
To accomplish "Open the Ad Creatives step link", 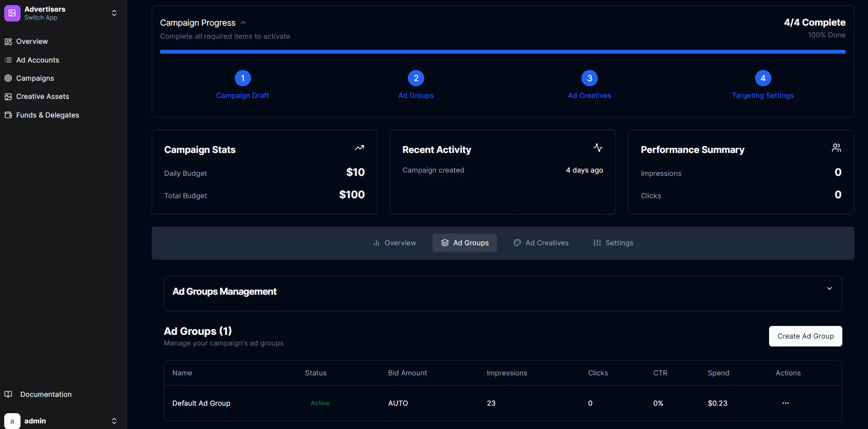I will pos(589,96).
